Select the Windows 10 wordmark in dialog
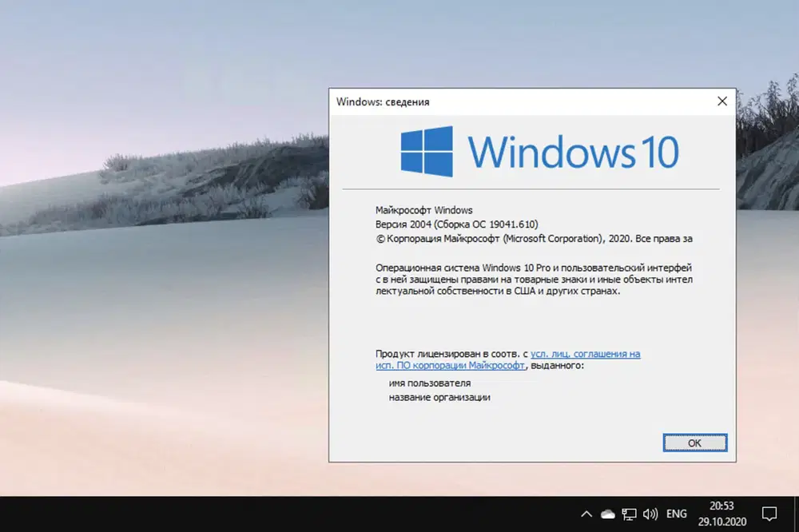Screen dimensions: 799x532 pos(575,150)
